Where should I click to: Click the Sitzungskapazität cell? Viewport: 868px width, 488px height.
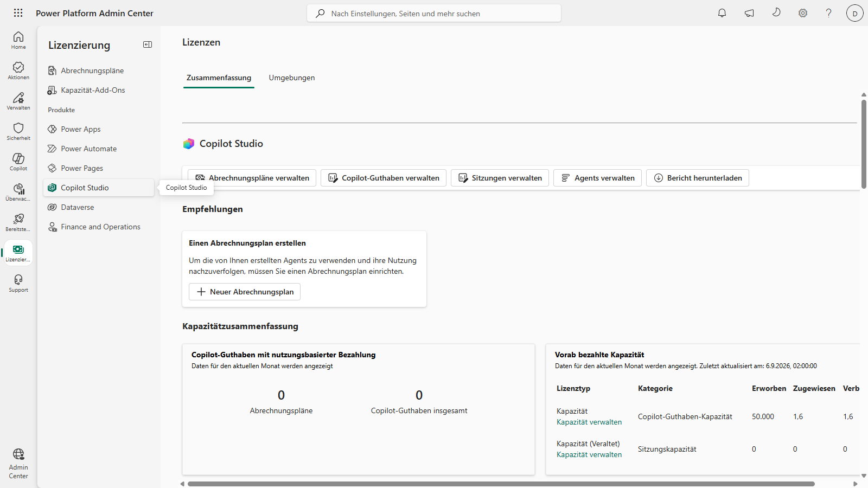667,449
